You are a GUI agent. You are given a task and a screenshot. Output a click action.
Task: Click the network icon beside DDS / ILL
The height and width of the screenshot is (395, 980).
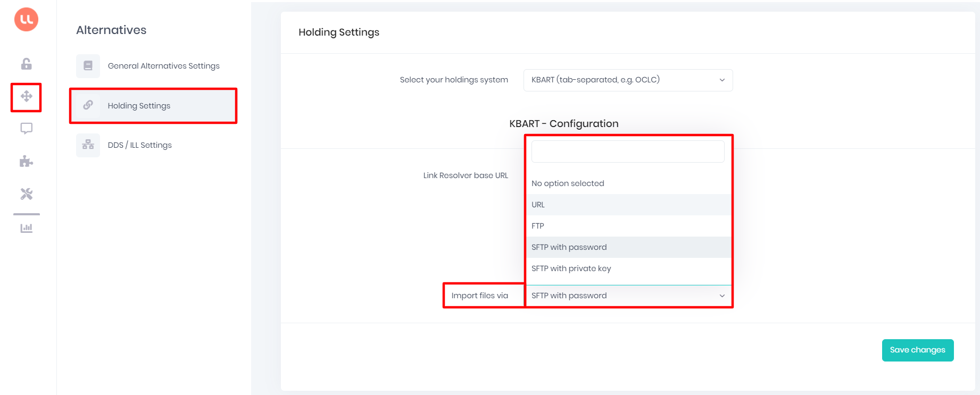88,145
